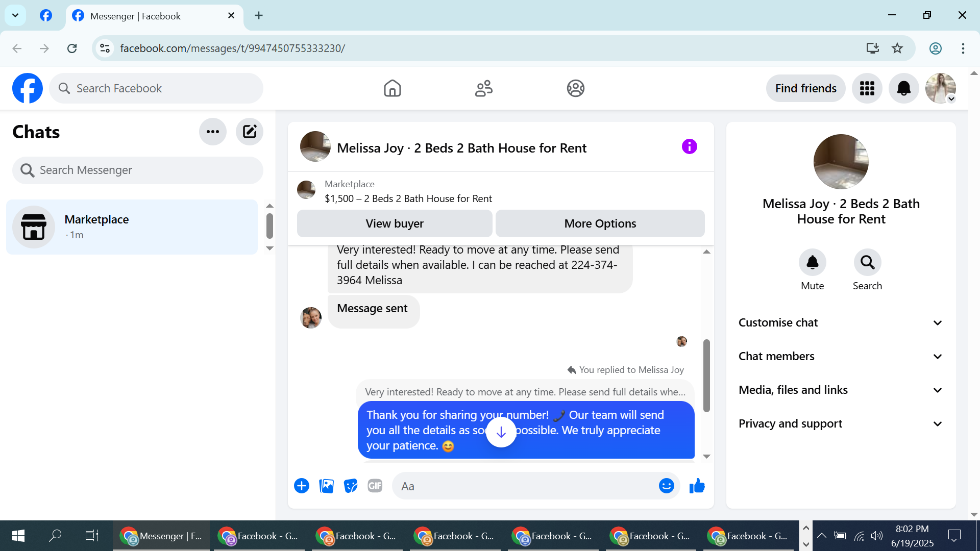Open the profile-circle icon in top navigation

(576, 88)
